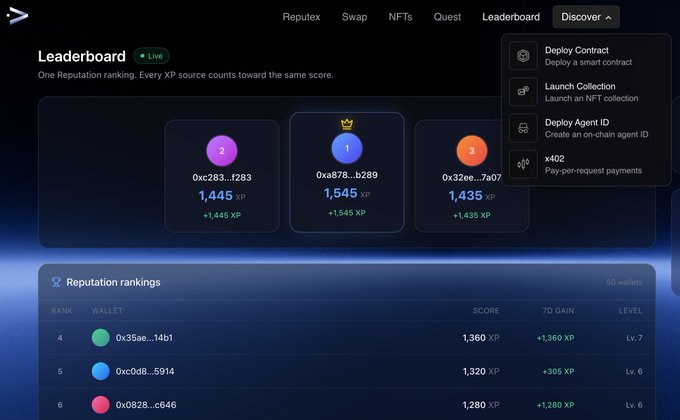Click the Deploy Agent ID spy icon
The width and height of the screenshot is (680, 420).
[x=523, y=128]
